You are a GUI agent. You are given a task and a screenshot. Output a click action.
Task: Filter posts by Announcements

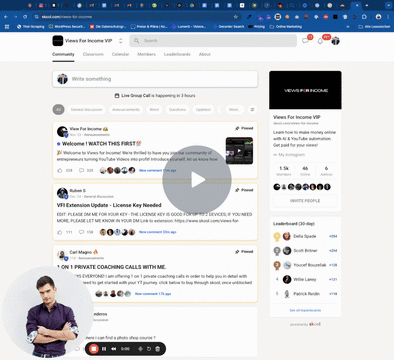[126, 109]
